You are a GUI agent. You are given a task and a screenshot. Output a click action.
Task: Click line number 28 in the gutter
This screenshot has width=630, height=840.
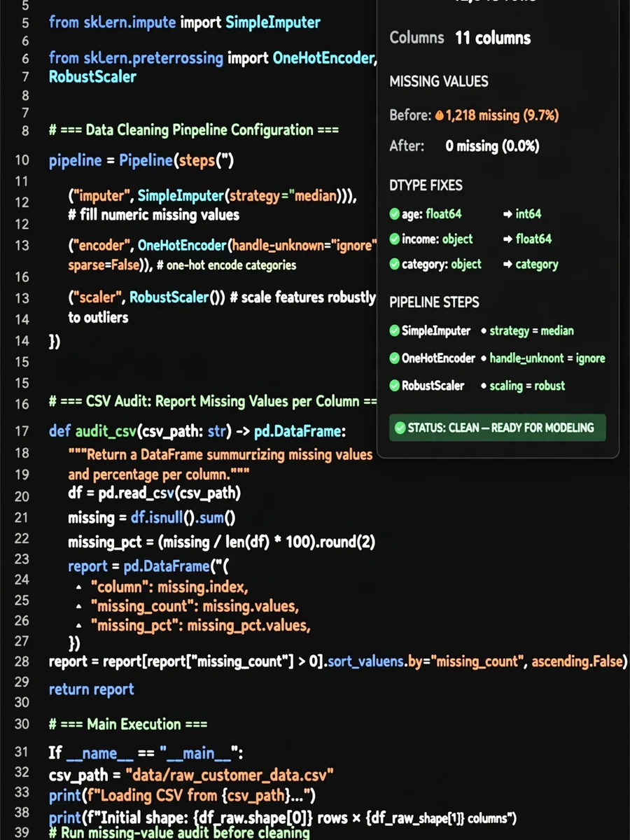[22, 661]
